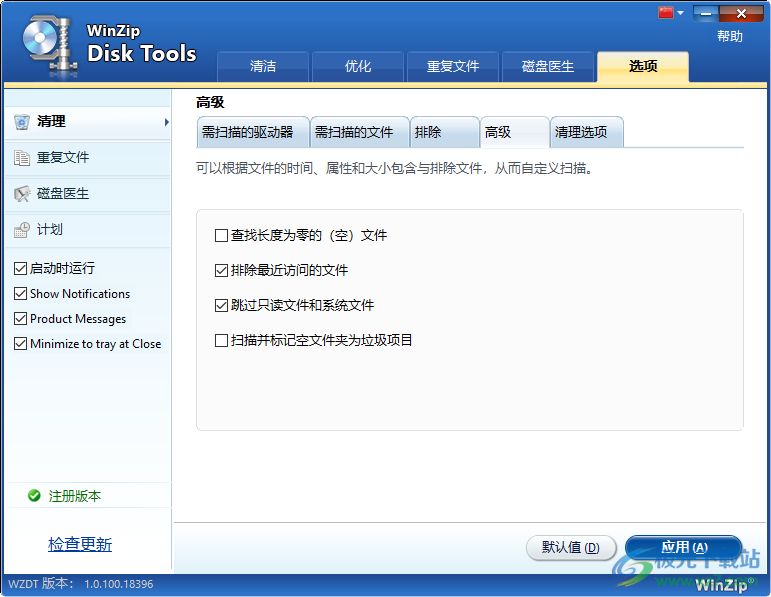Enable 查找长度为零的（空）文件 checkbox
This screenshot has height=597, width=771.
[x=221, y=236]
